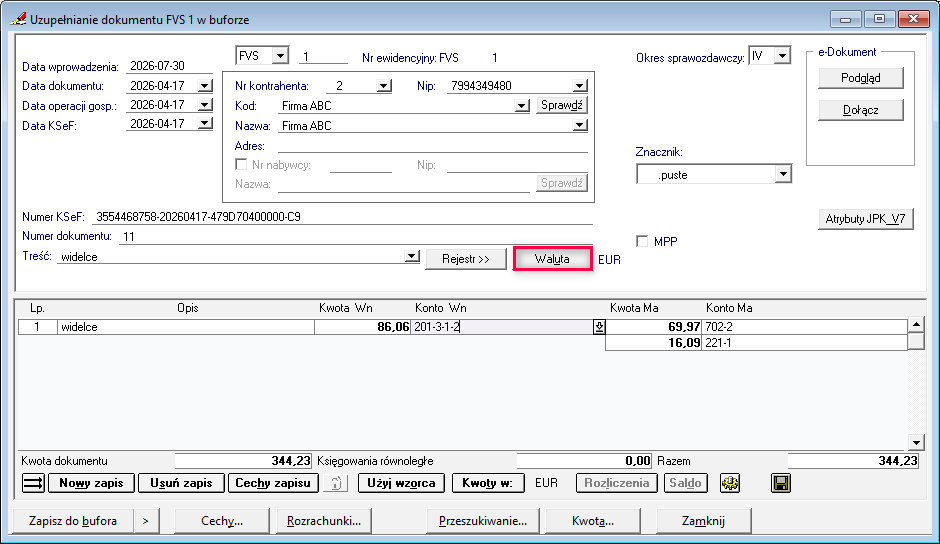Expand the Treść widelce dropdown
940x544 pixels.
411,257
